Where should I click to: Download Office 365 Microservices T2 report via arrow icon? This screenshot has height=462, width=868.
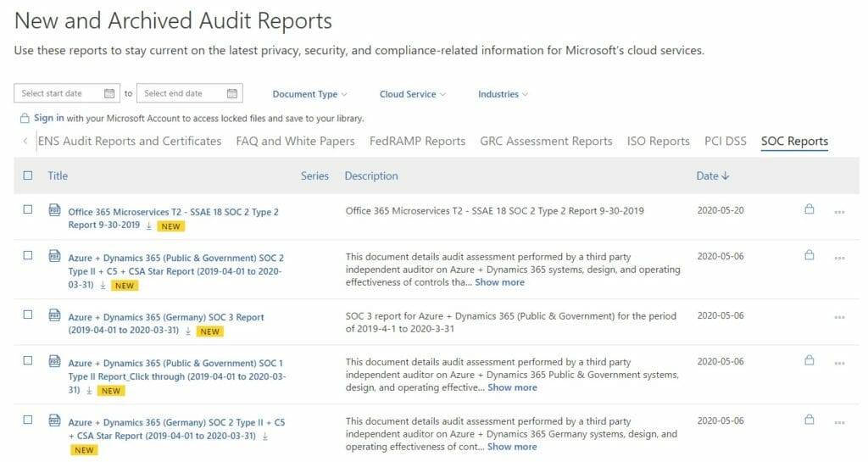(x=149, y=225)
